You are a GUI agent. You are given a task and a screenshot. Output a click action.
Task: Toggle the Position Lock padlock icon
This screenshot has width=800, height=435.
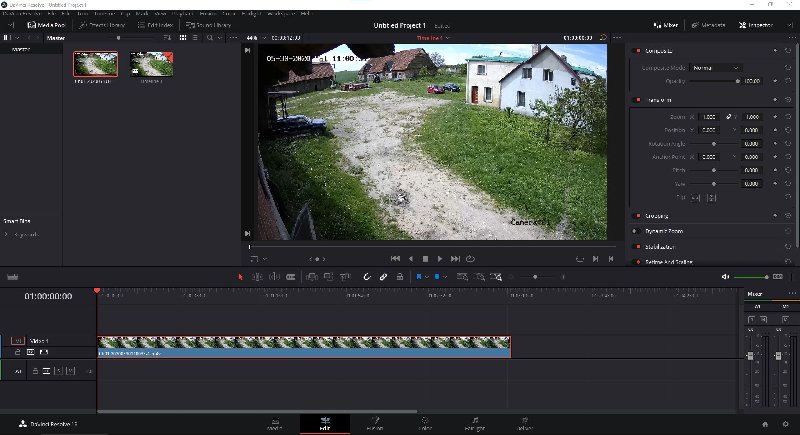click(x=400, y=277)
